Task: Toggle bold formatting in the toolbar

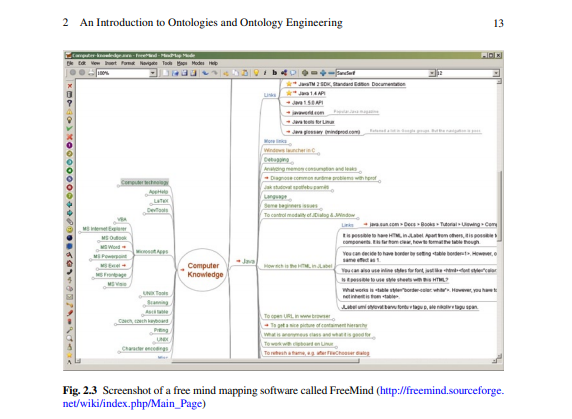Action: pyautogui.click(x=274, y=73)
